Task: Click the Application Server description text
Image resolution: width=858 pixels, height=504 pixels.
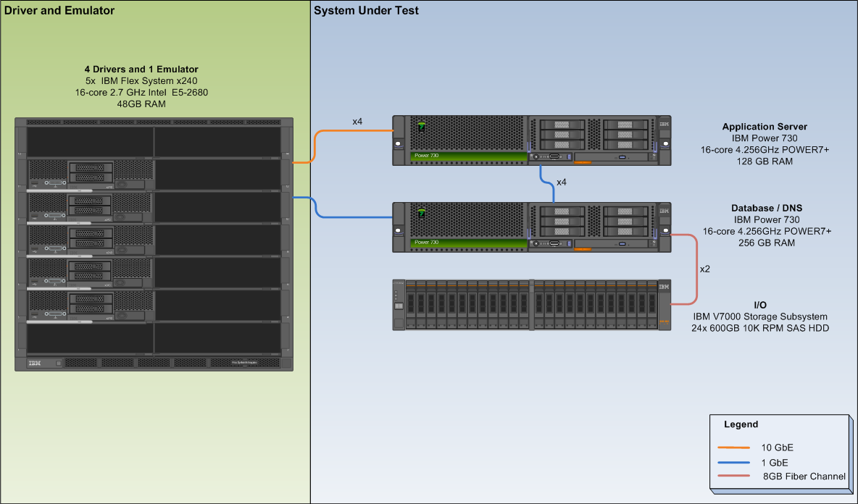Action: [x=765, y=143]
